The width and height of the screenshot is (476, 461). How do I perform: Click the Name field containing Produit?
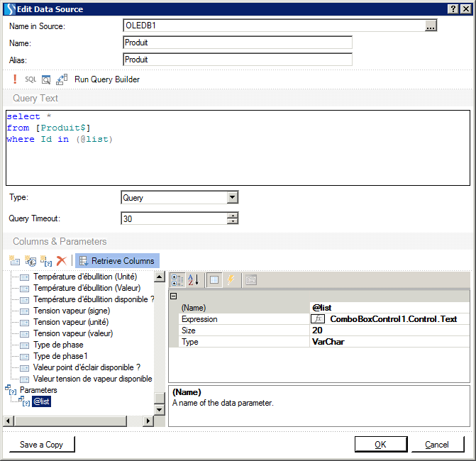[x=238, y=43]
